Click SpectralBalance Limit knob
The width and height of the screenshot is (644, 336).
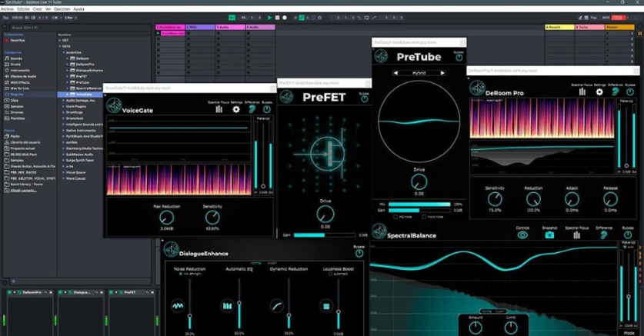(x=511, y=328)
